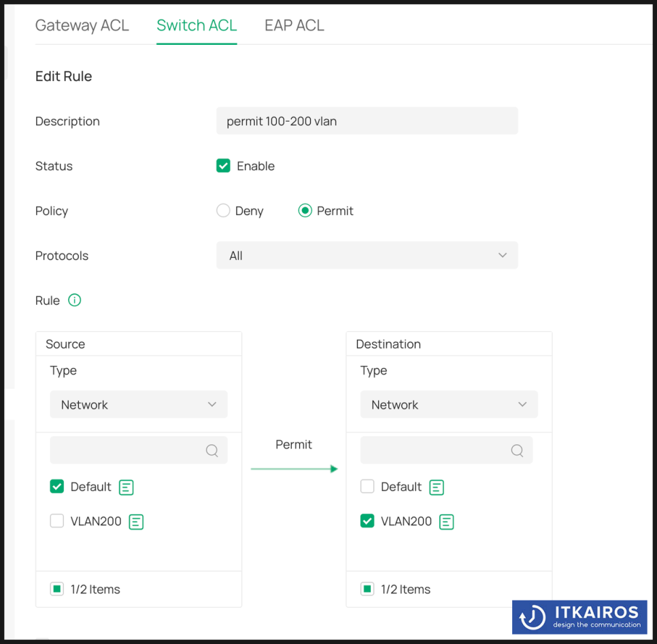Click the Protocols field label
Viewport: 657px width, 644px height.
[x=62, y=256]
